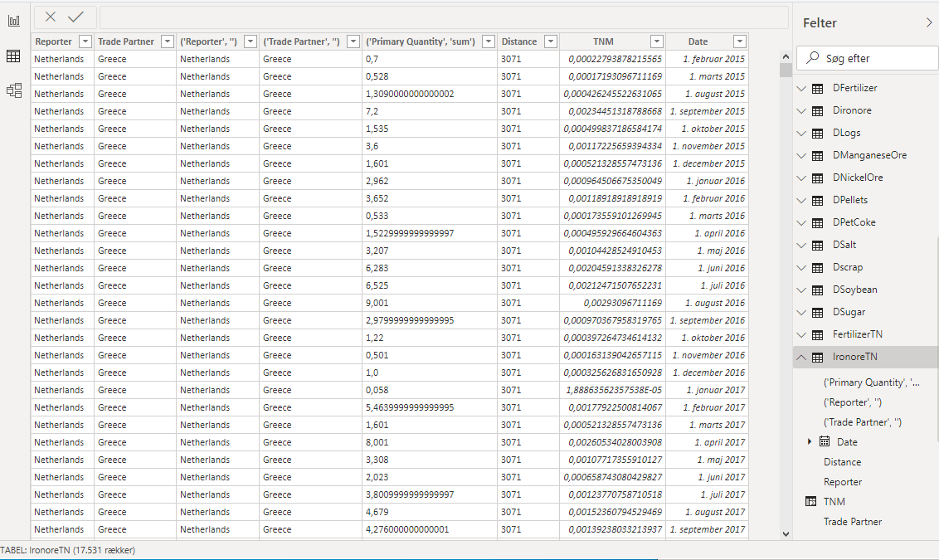
Task: Click cell 1,88863562357538E-05
Action: pyautogui.click(x=613, y=390)
